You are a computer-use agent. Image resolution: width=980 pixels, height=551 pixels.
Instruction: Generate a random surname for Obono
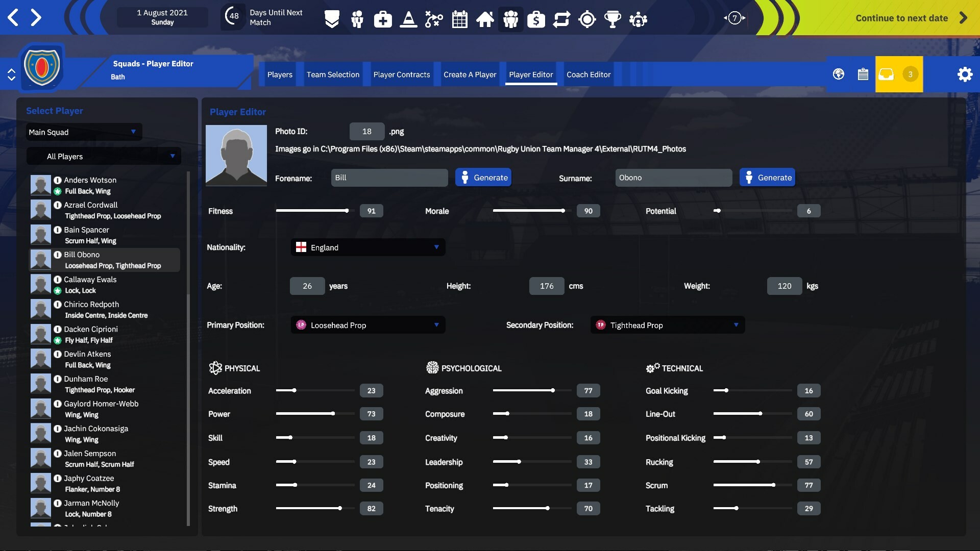[767, 177]
